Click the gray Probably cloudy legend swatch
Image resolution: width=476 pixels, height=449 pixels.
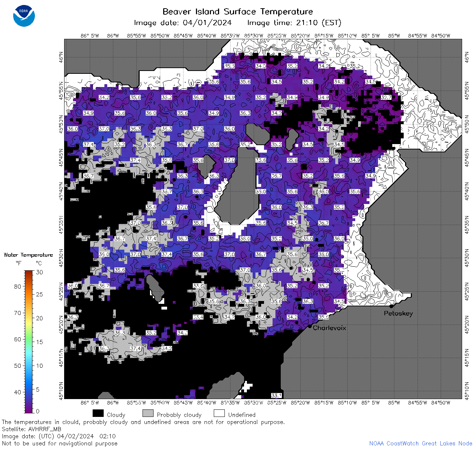(148, 413)
